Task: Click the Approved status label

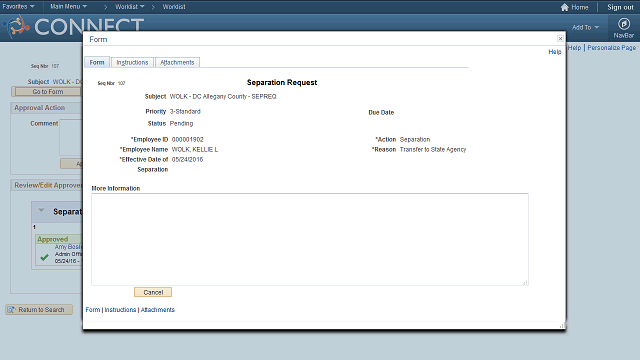Action: (x=53, y=239)
